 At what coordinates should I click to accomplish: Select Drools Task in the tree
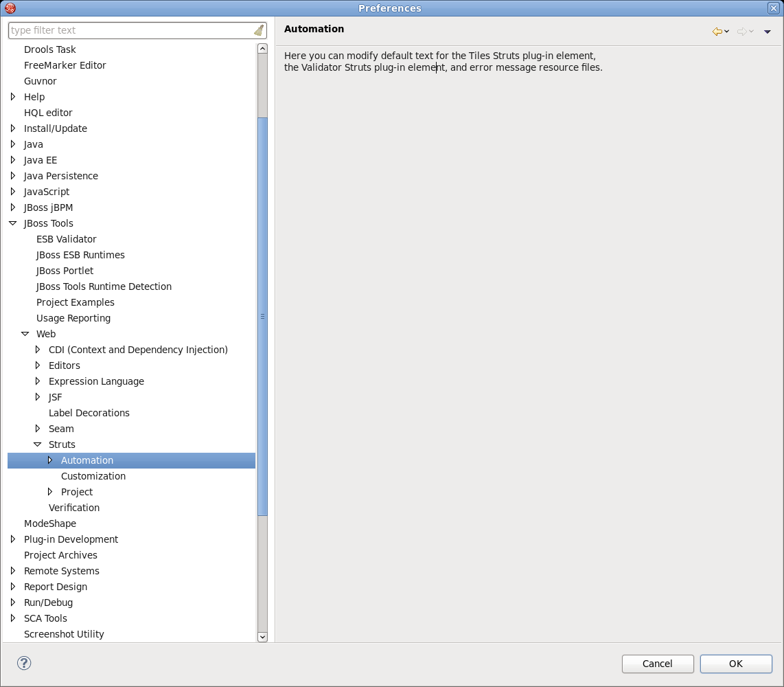click(50, 49)
